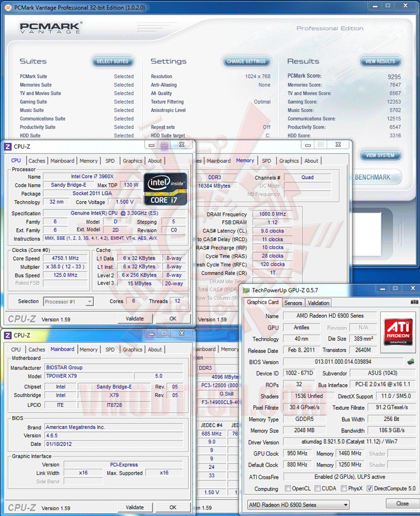This screenshot has width=420, height=516.
Task: Click the Close button in GPU-Z
Action: (x=402, y=504)
